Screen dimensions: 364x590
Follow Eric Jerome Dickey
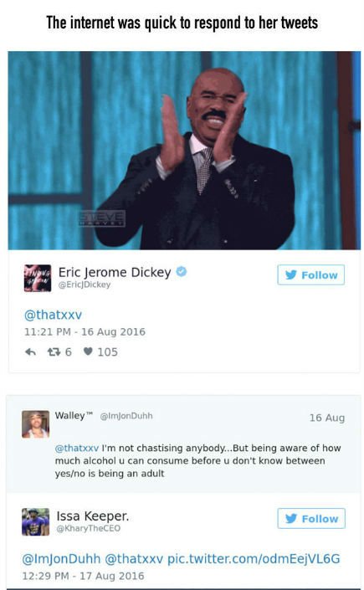(311, 275)
